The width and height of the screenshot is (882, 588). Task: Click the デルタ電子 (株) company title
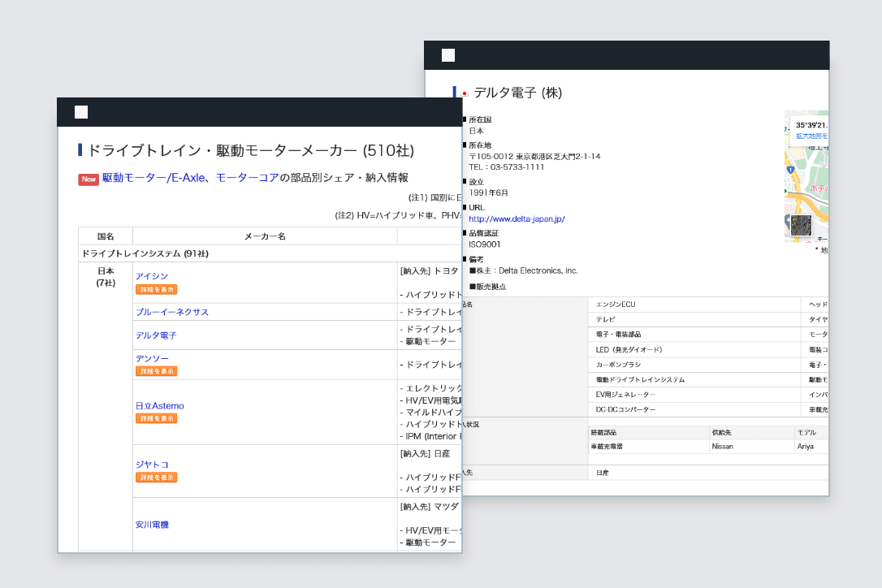click(518, 93)
